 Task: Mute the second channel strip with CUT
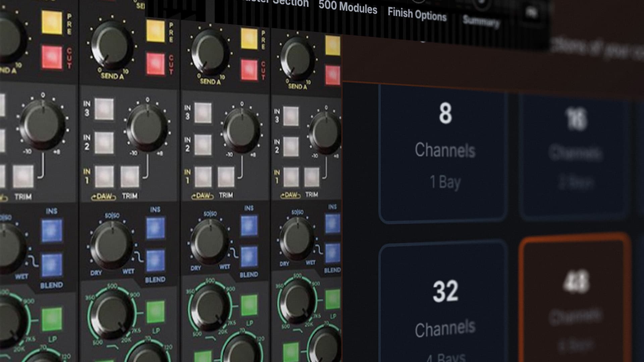point(156,64)
